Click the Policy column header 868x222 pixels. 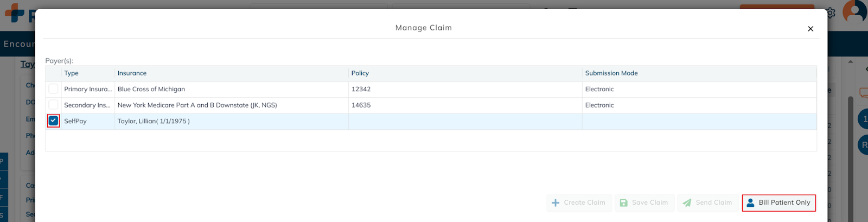[x=360, y=73]
